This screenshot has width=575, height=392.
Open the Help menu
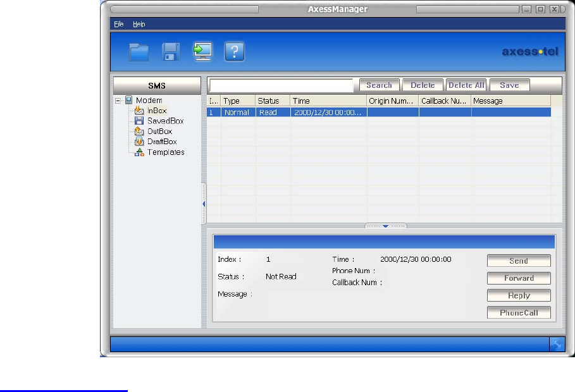coord(139,24)
